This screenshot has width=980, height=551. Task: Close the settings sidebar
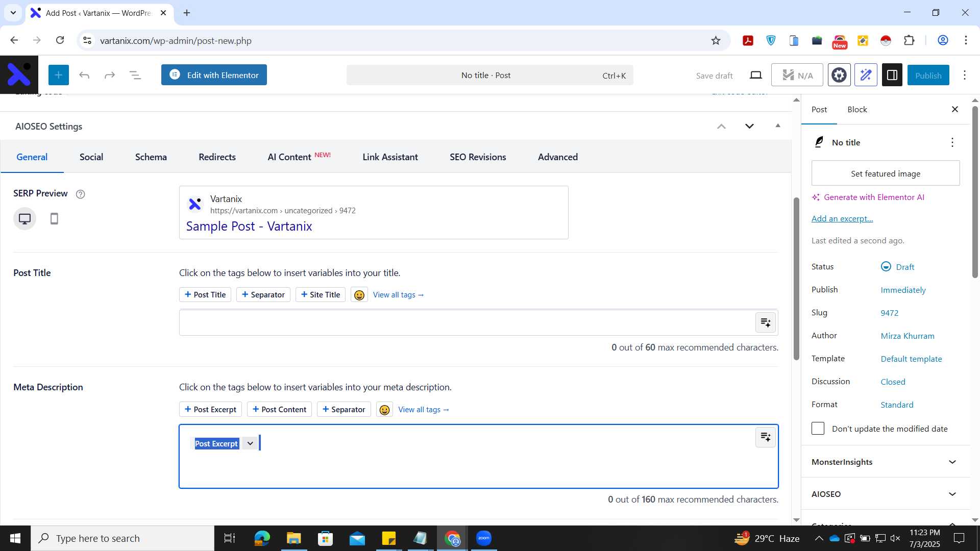coord(955,109)
